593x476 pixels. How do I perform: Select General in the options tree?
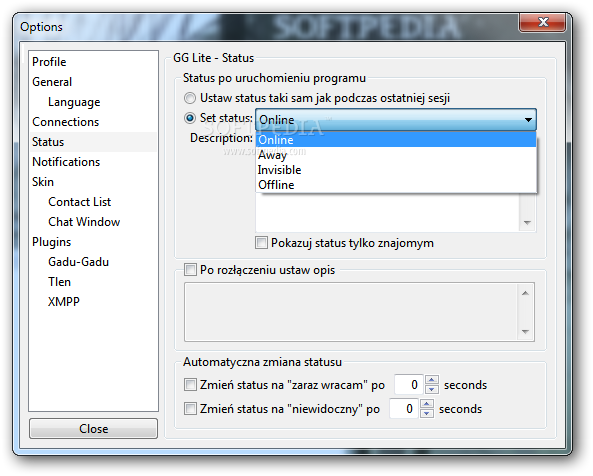pyautogui.click(x=52, y=82)
